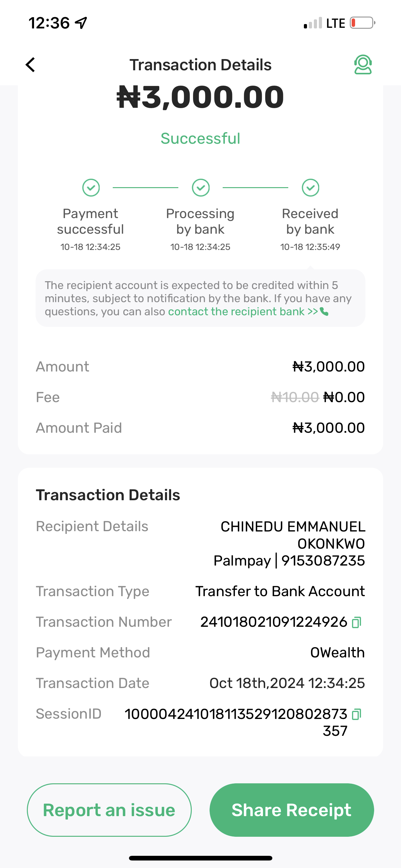
Task: Tap the large ₦3,000.00 amount heading
Action: 200,97
